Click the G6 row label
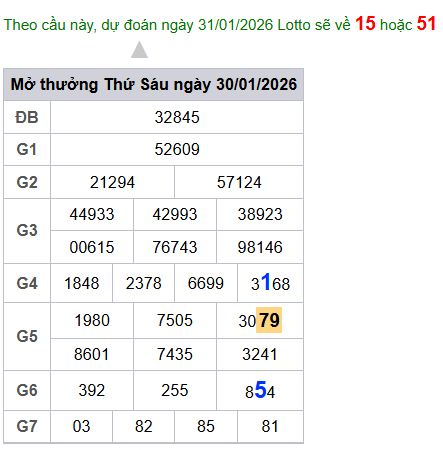Image resolution: width=443 pixels, height=450 pixels. point(27,390)
